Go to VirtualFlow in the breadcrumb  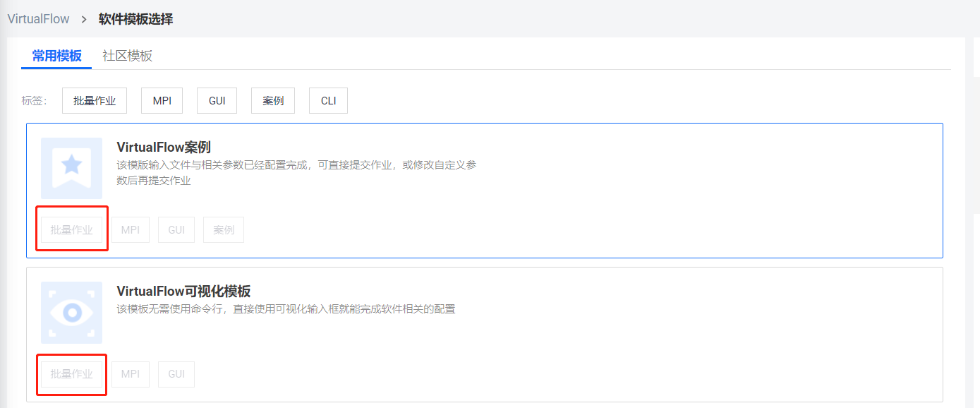click(39, 19)
